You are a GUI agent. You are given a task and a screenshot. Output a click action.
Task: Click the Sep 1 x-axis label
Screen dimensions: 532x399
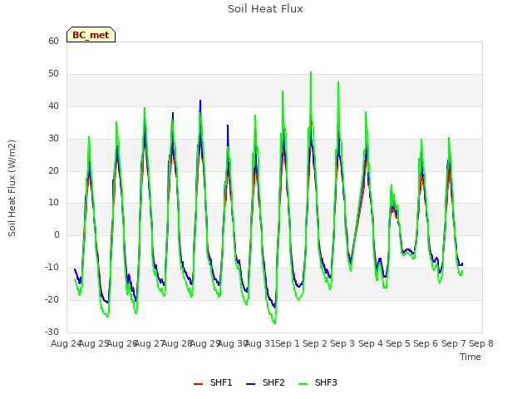tap(288, 343)
